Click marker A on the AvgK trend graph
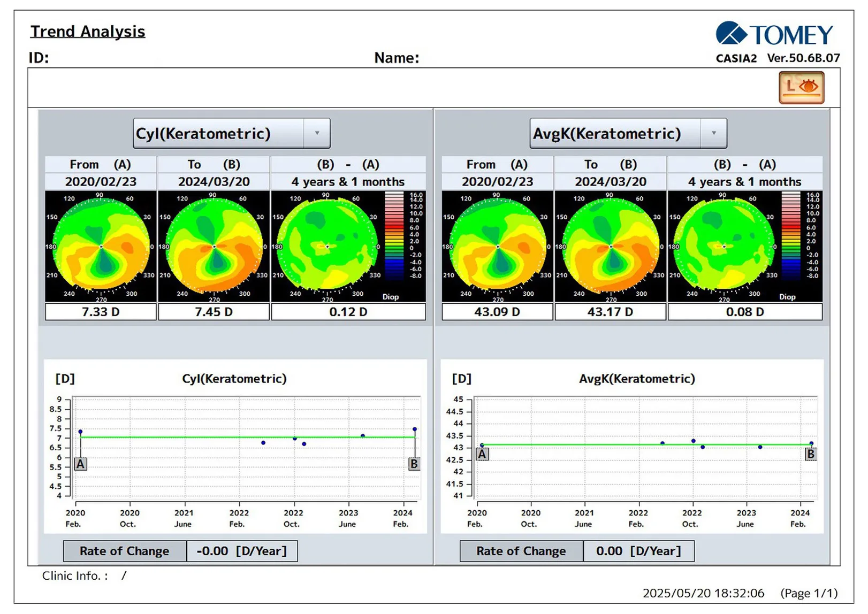Image resolution: width=868 pixels, height=614 pixels. pos(482,454)
